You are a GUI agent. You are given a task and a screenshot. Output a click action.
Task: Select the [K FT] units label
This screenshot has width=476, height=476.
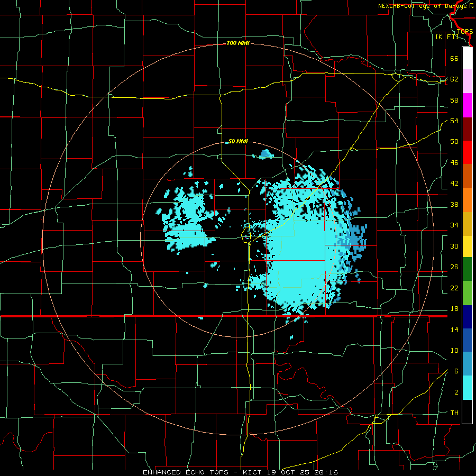click(447, 37)
